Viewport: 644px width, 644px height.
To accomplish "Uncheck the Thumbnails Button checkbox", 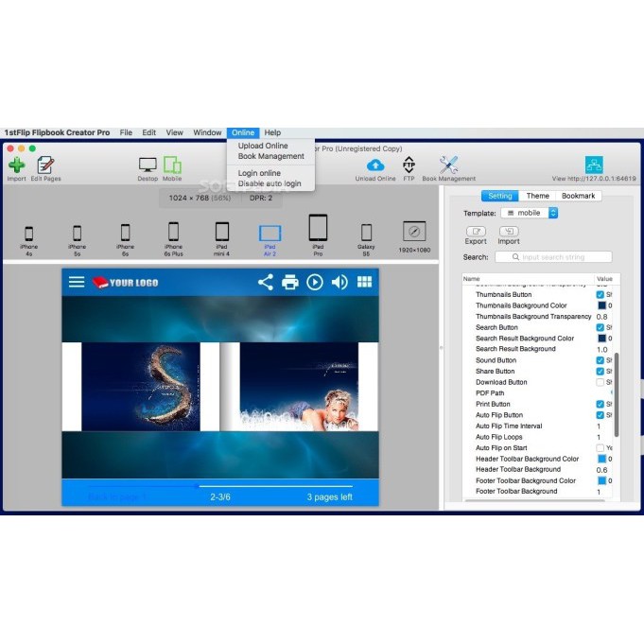I will (x=600, y=294).
